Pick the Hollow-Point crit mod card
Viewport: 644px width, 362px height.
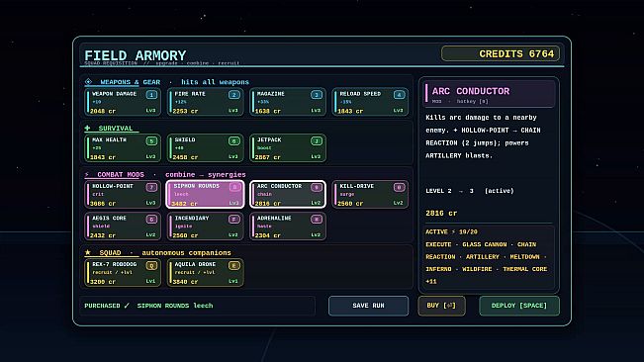click(x=123, y=194)
